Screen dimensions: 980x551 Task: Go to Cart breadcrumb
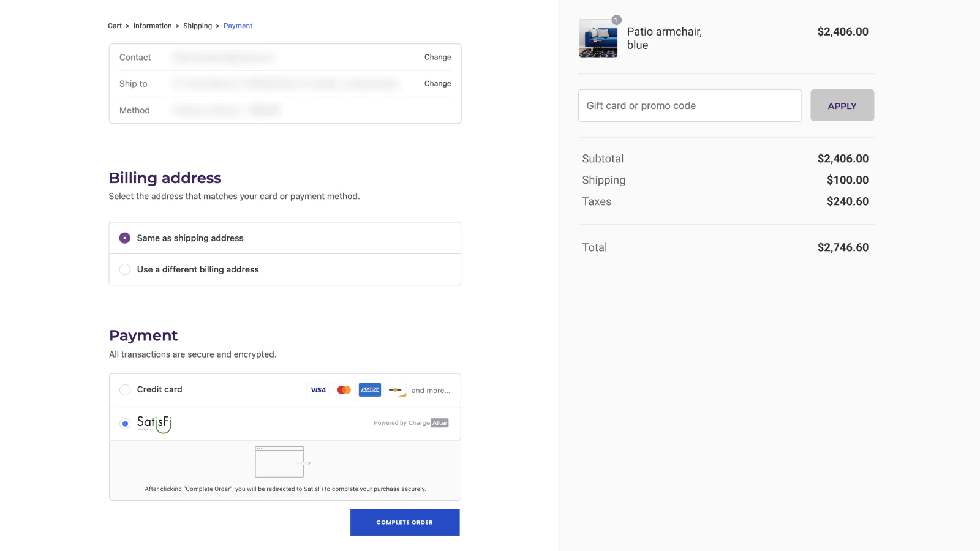click(x=115, y=26)
